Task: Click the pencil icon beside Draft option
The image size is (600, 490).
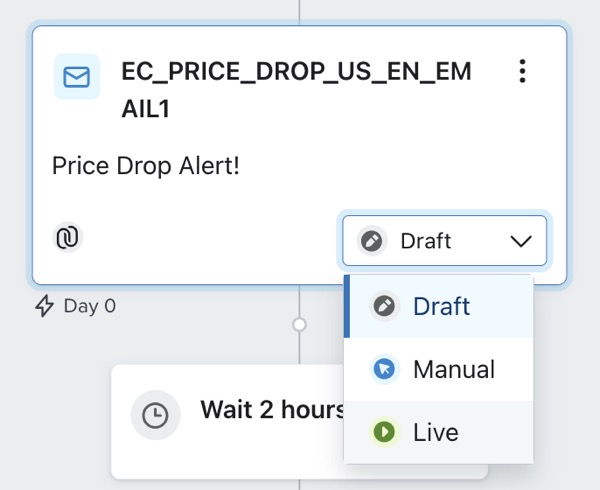Action: [x=383, y=306]
